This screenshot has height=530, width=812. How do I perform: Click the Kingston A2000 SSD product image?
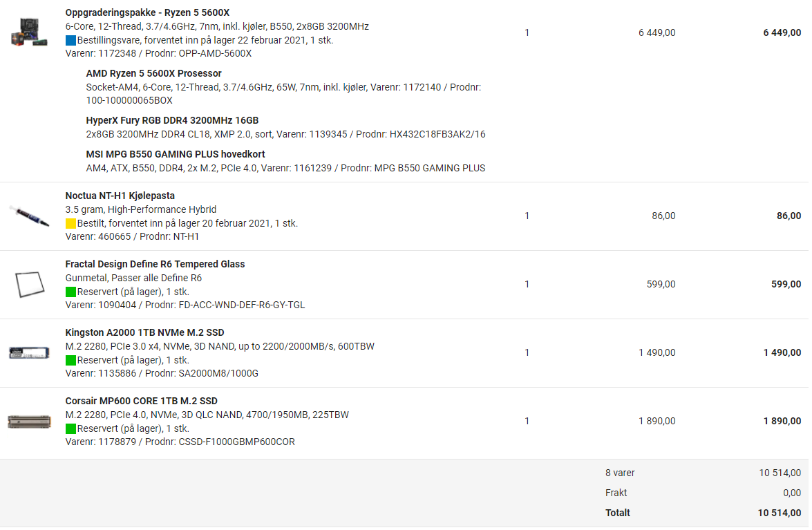[x=29, y=352]
